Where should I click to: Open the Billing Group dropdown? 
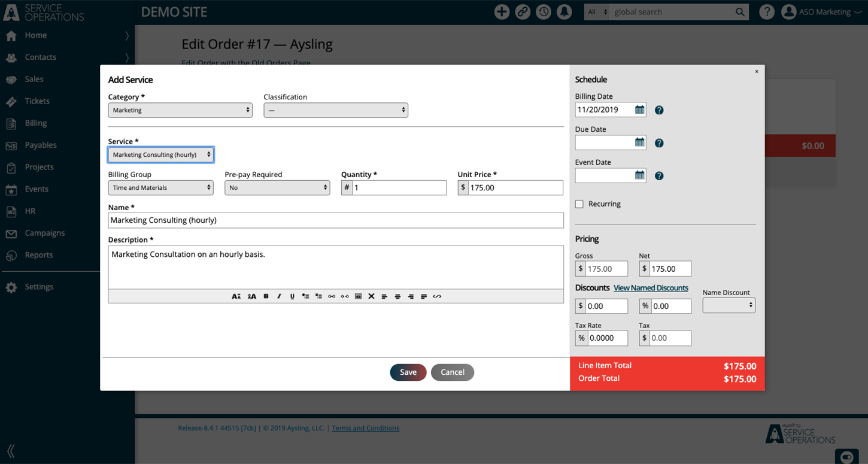click(161, 187)
